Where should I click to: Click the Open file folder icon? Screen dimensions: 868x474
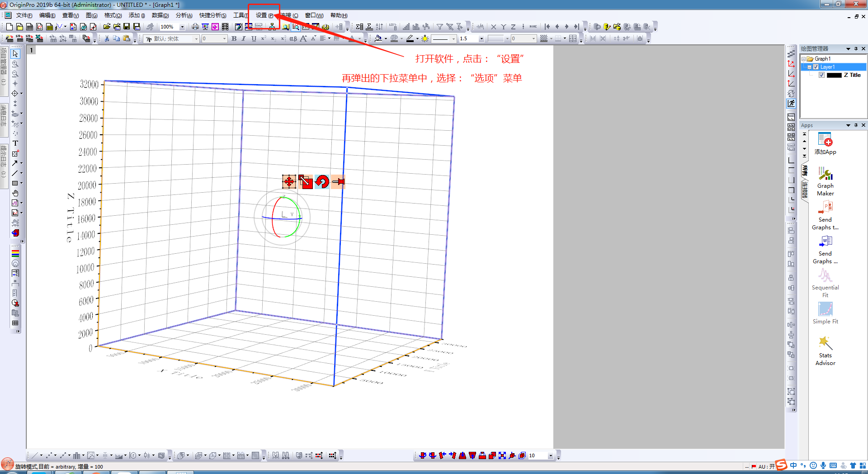coord(107,27)
